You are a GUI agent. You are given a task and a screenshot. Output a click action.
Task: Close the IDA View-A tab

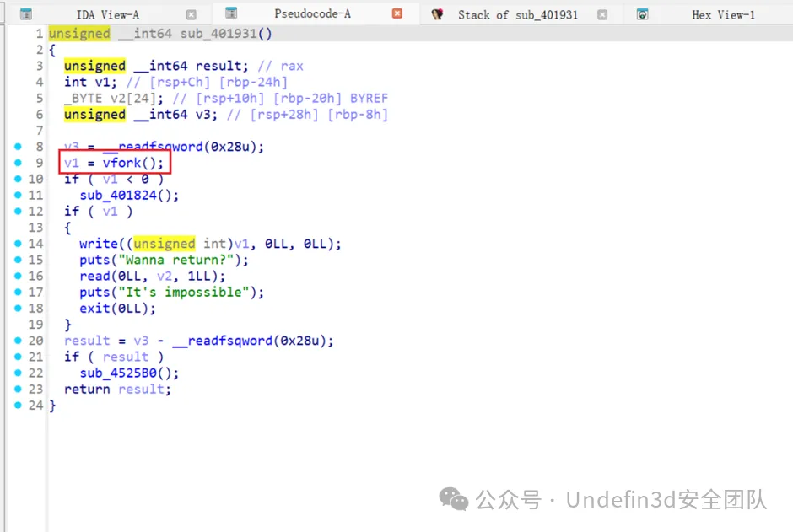(192, 14)
